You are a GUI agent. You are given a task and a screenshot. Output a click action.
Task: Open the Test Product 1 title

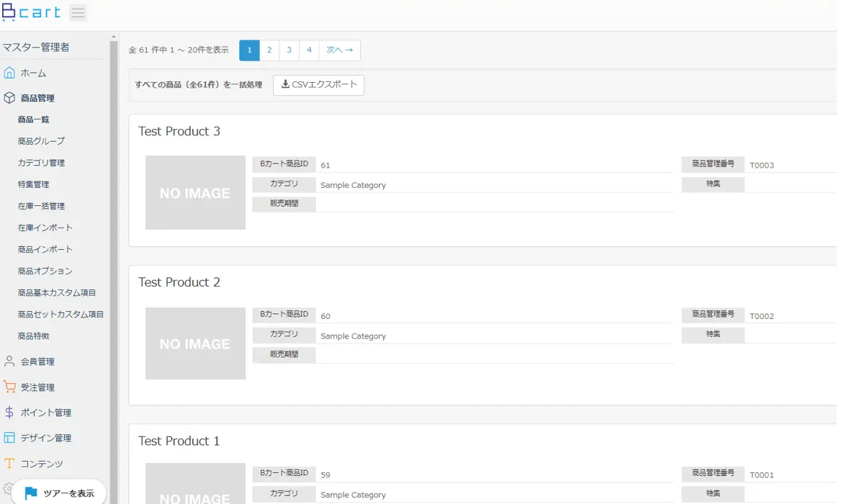click(179, 441)
